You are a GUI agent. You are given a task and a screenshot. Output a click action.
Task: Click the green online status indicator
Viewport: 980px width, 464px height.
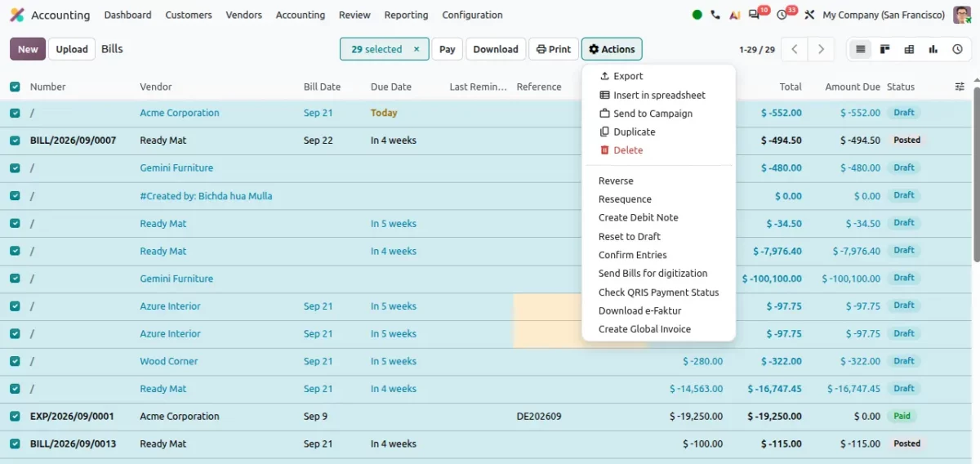click(x=697, y=15)
